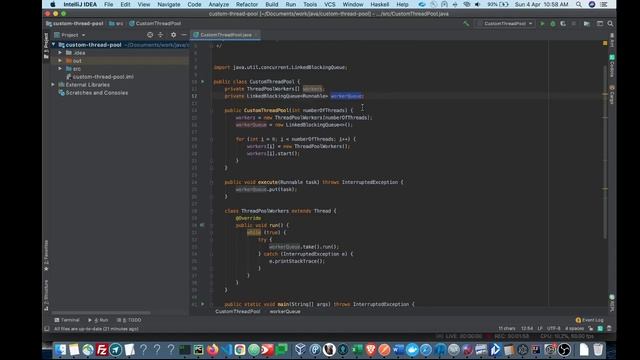This screenshot has width=640, height=360.
Task: Start debugging with the green bug icon
Action: pyautogui.click(x=553, y=24)
